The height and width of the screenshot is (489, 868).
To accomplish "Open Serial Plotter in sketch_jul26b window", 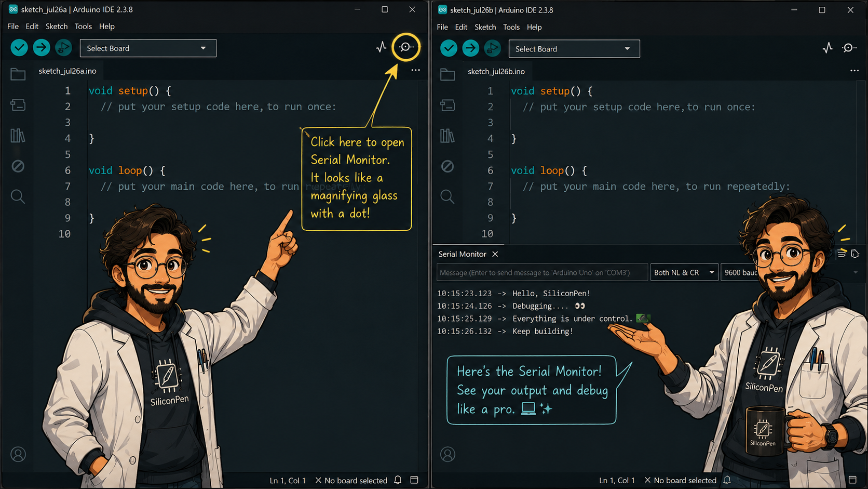I will [828, 48].
